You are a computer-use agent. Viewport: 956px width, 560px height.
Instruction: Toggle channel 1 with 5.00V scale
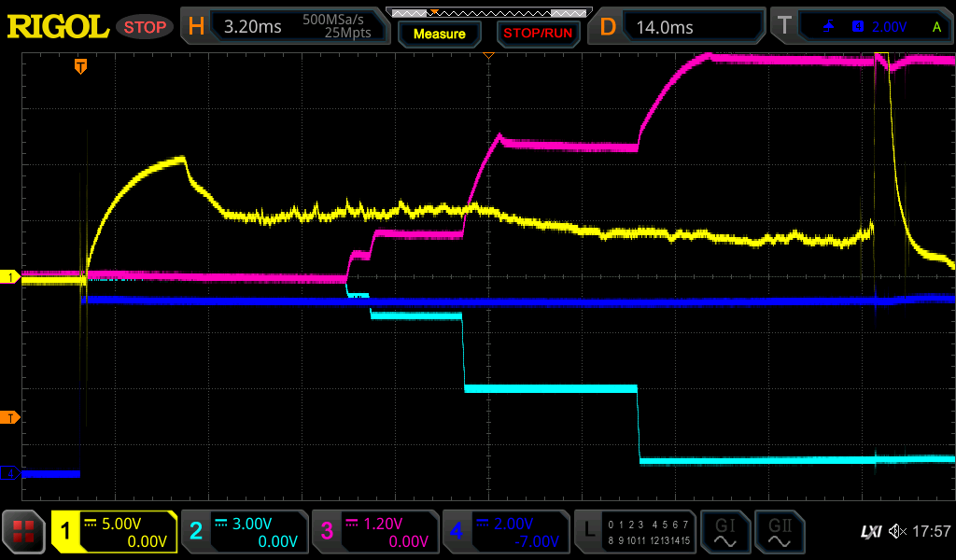[115, 532]
